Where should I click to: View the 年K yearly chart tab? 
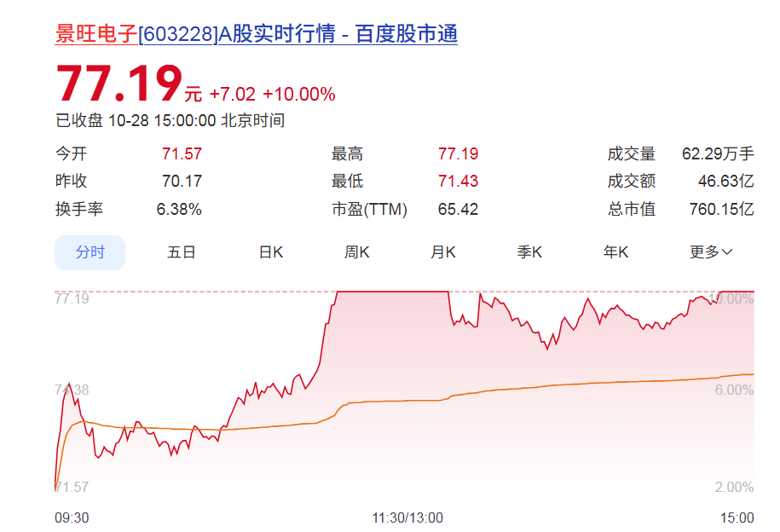(615, 252)
